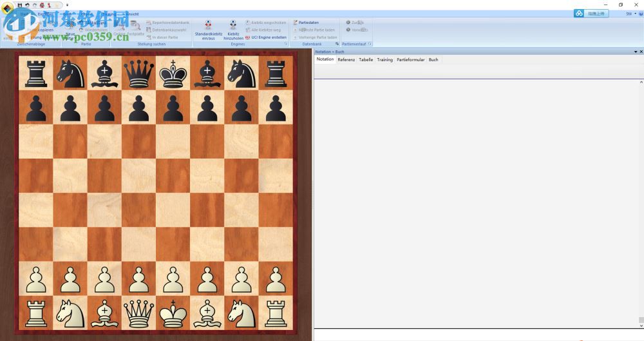Click In dieser Partie search option

click(x=162, y=37)
